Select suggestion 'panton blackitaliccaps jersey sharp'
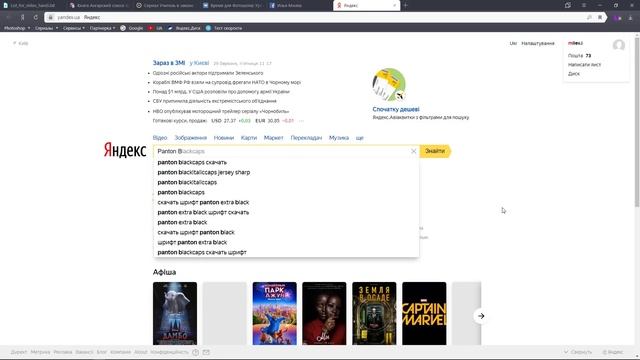The width and height of the screenshot is (640, 360). tap(204, 172)
